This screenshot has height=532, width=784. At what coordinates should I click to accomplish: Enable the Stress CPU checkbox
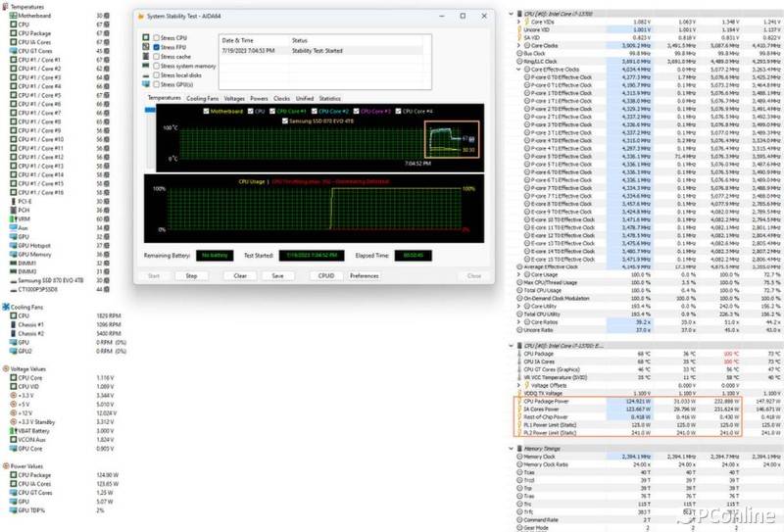click(x=157, y=37)
